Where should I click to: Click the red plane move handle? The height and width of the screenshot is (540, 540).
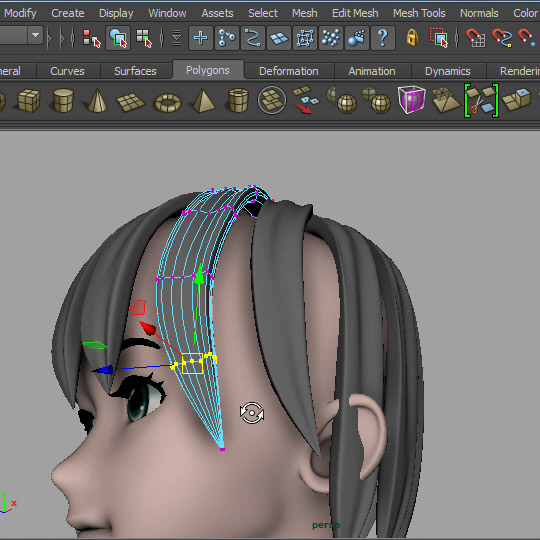pyautogui.click(x=138, y=307)
